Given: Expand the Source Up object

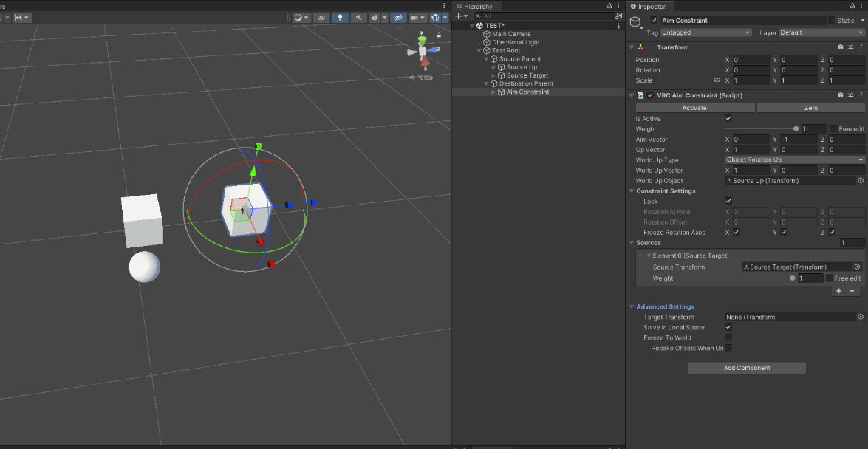Looking at the screenshot, I should pyautogui.click(x=493, y=67).
